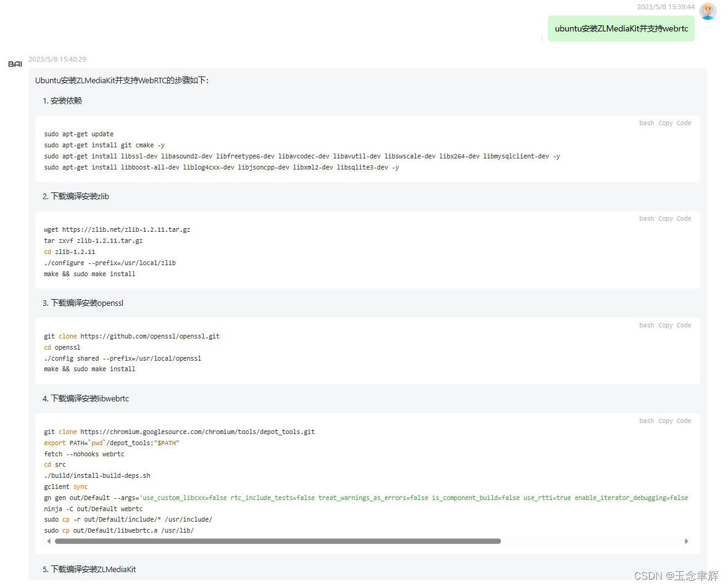
Task: Click the Code label in the libwebrtc block
Action: click(684, 421)
